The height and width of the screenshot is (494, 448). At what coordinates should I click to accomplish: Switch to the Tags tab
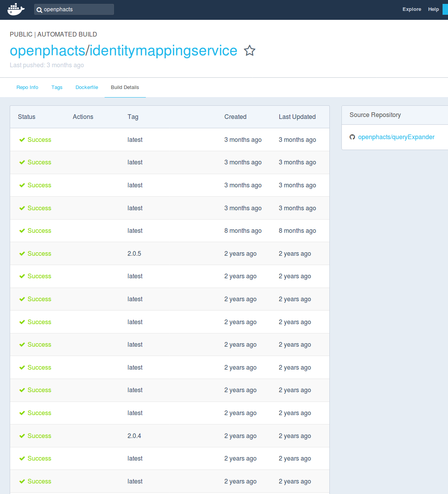57,87
